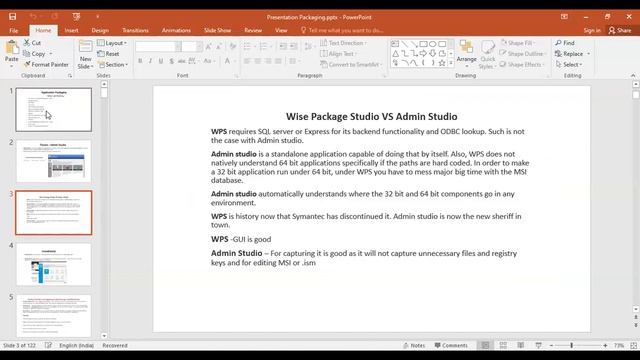Open the Text Direction dropdown

pyautogui.click(x=343, y=43)
